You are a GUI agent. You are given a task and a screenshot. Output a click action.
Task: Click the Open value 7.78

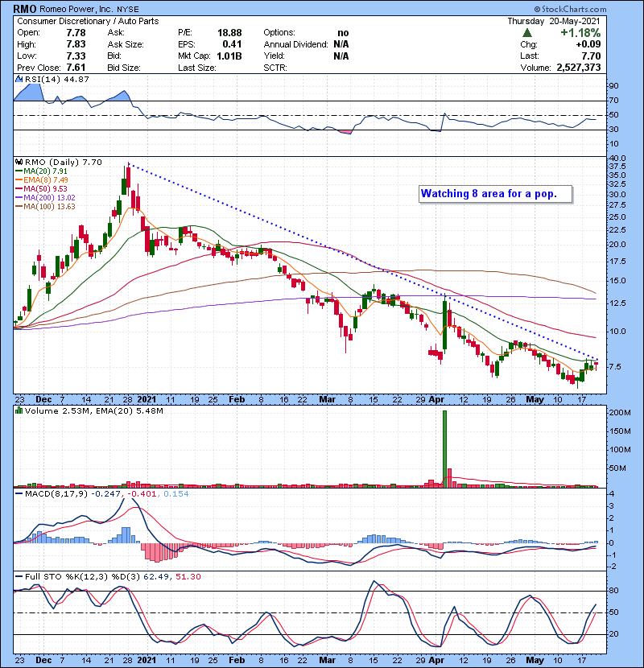(x=76, y=33)
